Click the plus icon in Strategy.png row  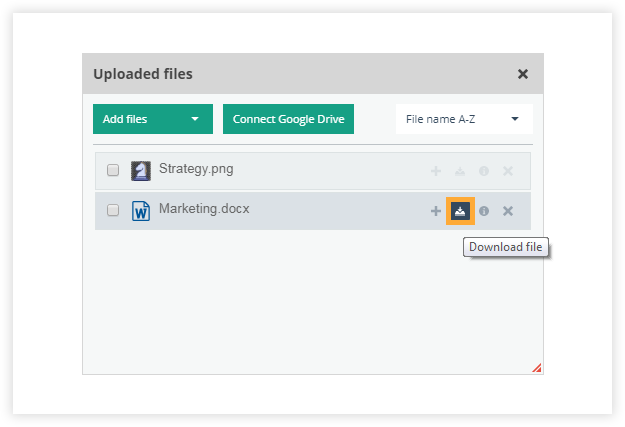tap(436, 171)
